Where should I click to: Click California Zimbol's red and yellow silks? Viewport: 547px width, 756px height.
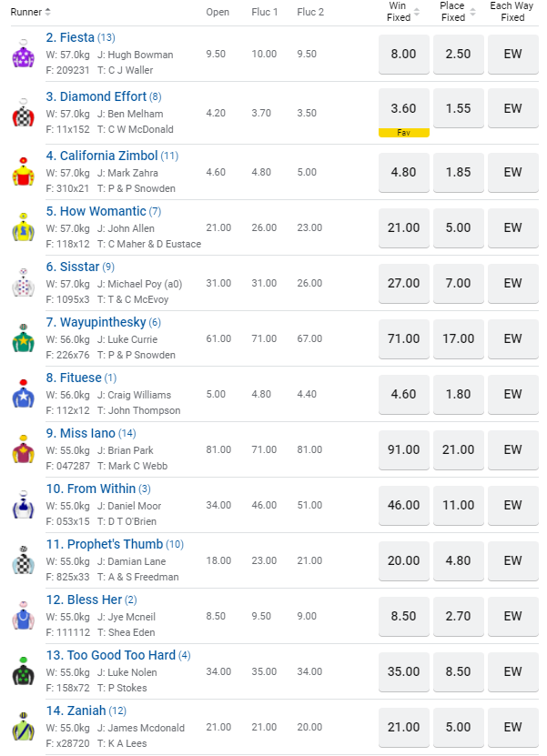[x=22, y=172]
